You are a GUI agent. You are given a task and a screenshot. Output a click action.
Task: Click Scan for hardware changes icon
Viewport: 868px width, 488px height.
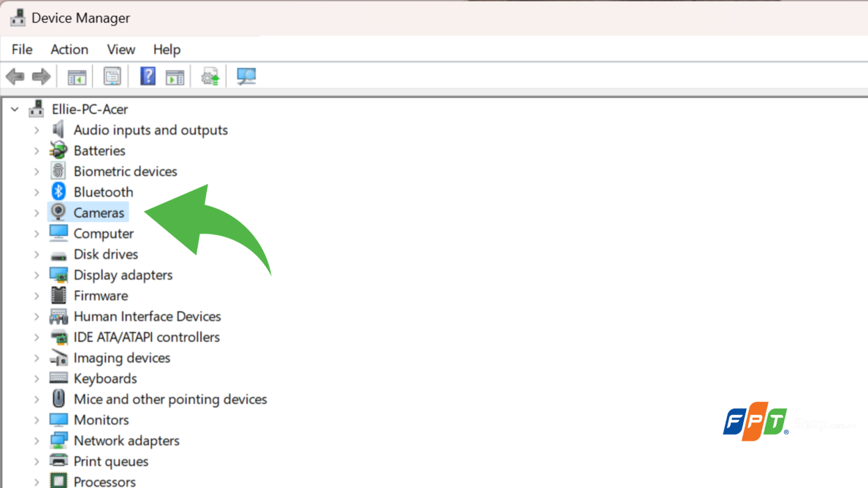point(246,76)
